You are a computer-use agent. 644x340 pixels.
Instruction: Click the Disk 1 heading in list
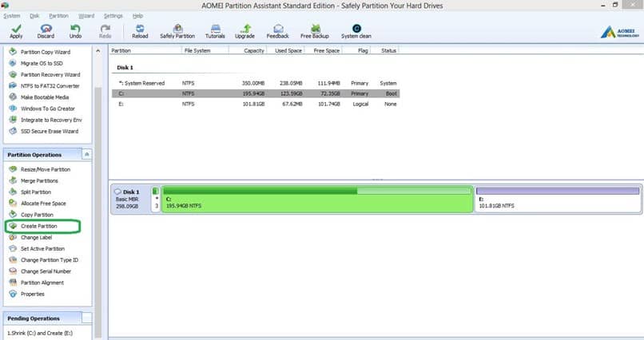click(x=125, y=67)
